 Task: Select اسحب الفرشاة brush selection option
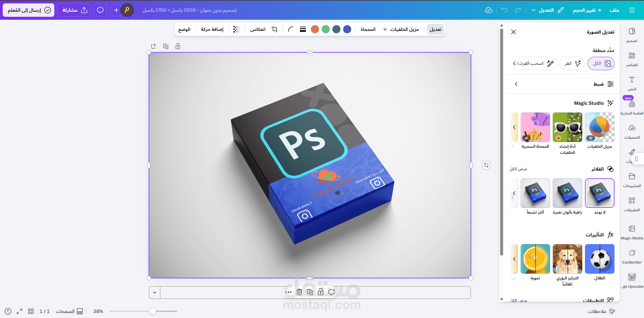tap(534, 63)
